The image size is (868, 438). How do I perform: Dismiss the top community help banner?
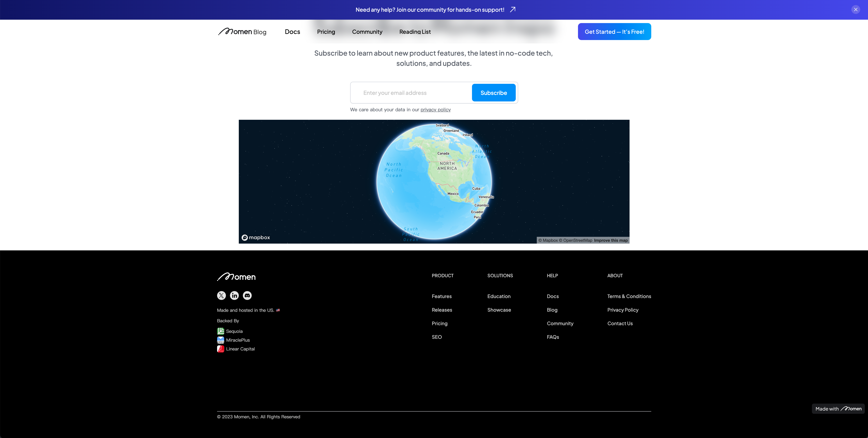pos(855,9)
